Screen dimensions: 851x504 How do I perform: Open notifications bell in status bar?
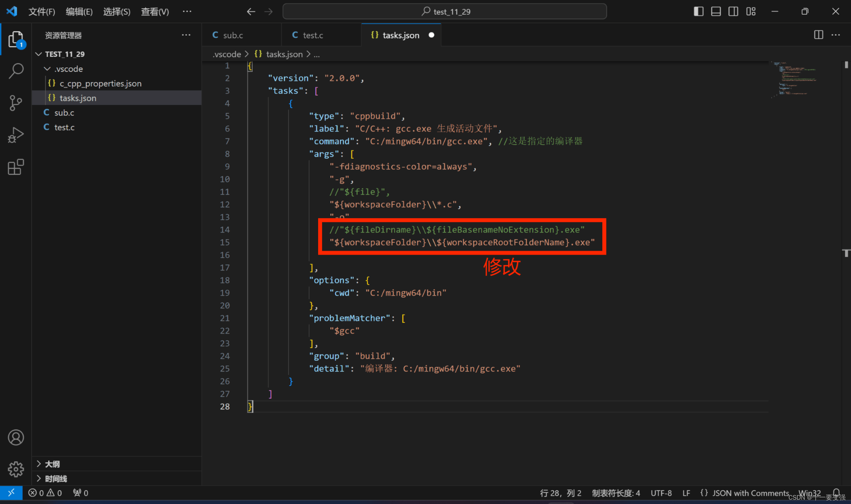point(836,492)
